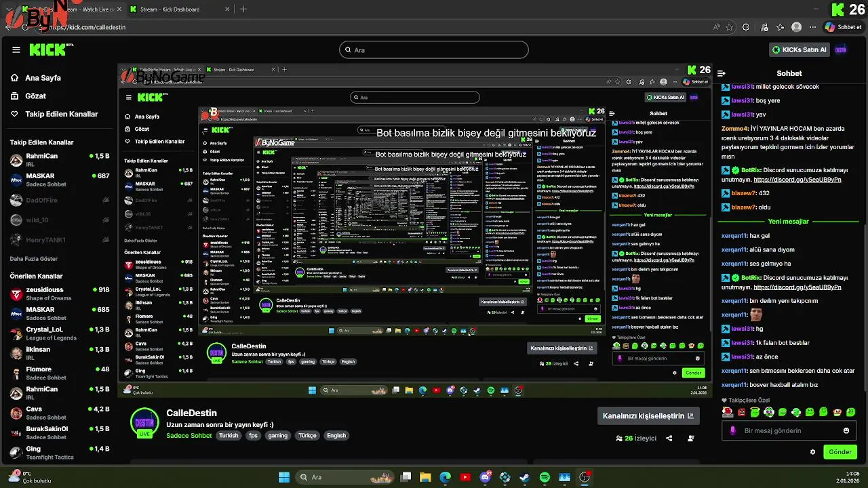
Task: Open browser settings three-dots menu
Action: click(x=812, y=27)
